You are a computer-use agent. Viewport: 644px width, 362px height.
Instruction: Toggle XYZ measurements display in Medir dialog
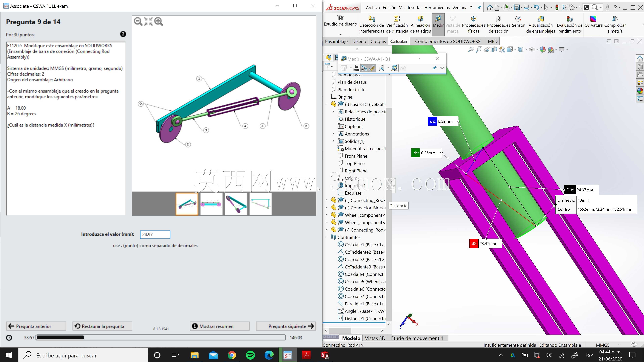click(x=364, y=68)
